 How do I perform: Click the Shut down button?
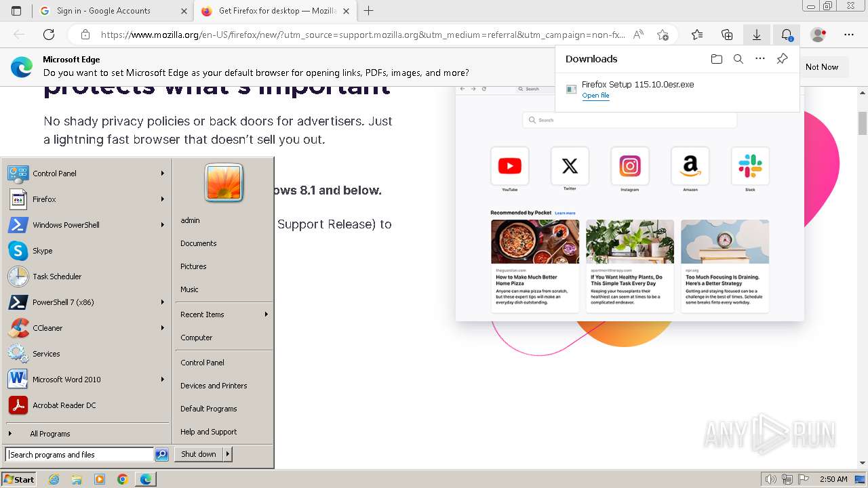(x=199, y=454)
